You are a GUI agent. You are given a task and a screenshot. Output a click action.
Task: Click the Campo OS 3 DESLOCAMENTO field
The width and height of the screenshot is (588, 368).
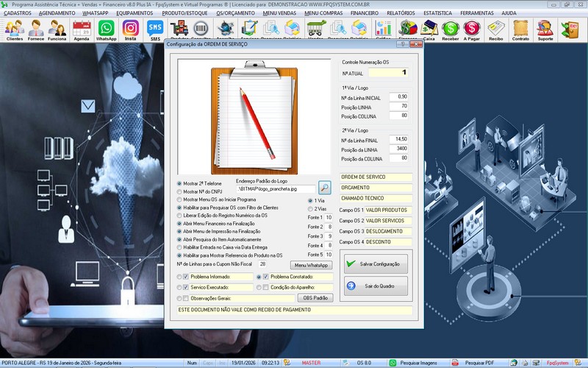[389, 231]
